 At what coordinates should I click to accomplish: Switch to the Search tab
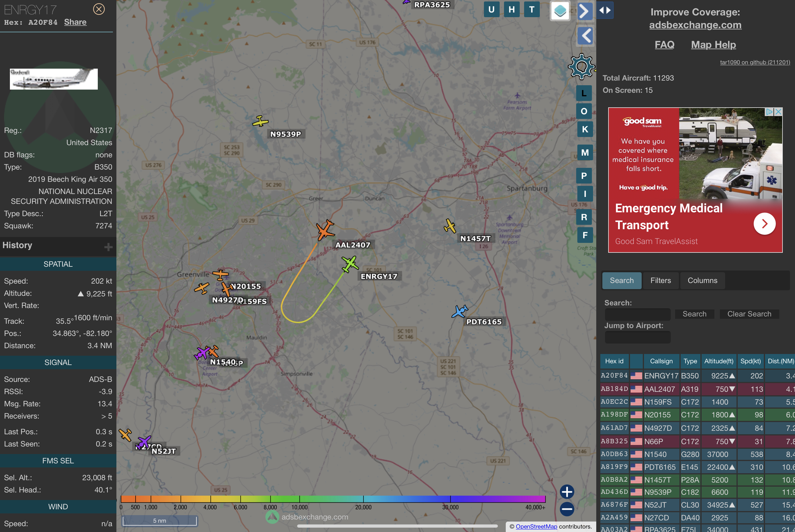[622, 280]
